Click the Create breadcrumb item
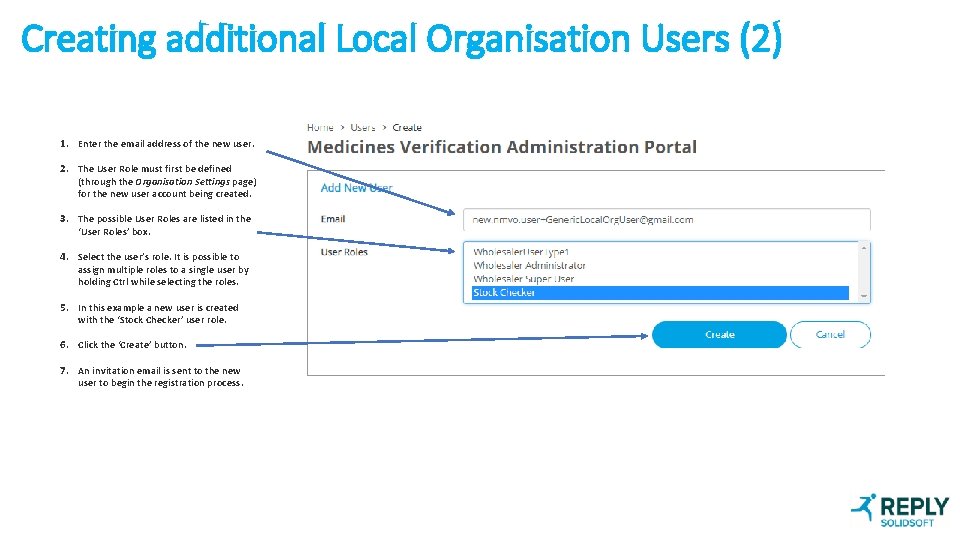The width and height of the screenshot is (960, 540). (407, 127)
